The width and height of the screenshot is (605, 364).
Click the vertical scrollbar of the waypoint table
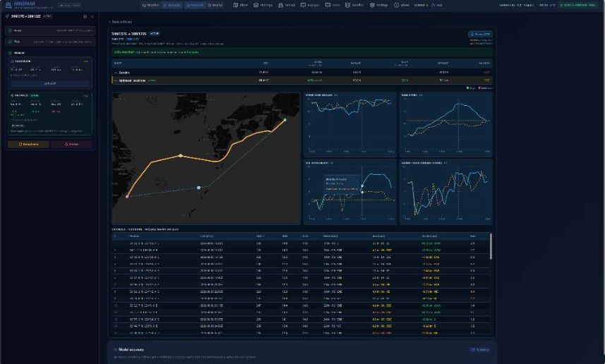click(x=491, y=246)
